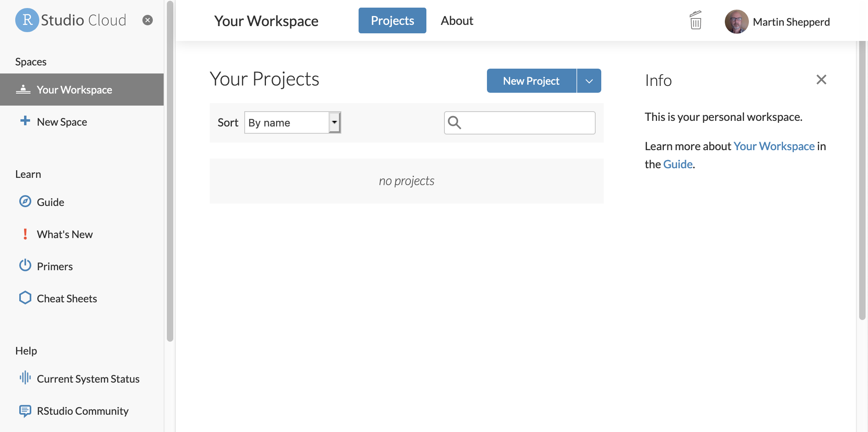Click the New Project button

pos(531,81)
